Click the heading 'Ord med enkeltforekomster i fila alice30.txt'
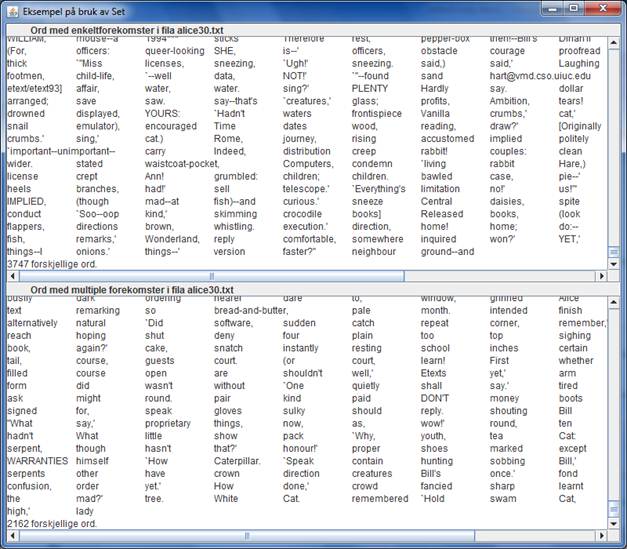 (127, 30)
